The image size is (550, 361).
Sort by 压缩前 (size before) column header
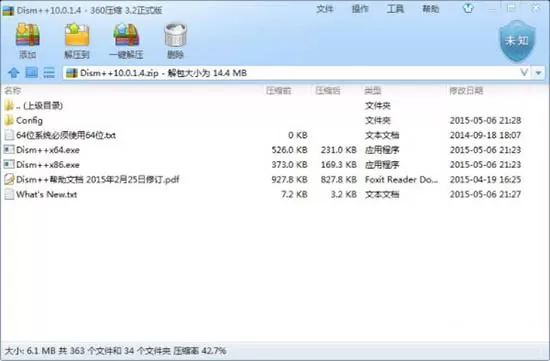click(x=279, y=91)
